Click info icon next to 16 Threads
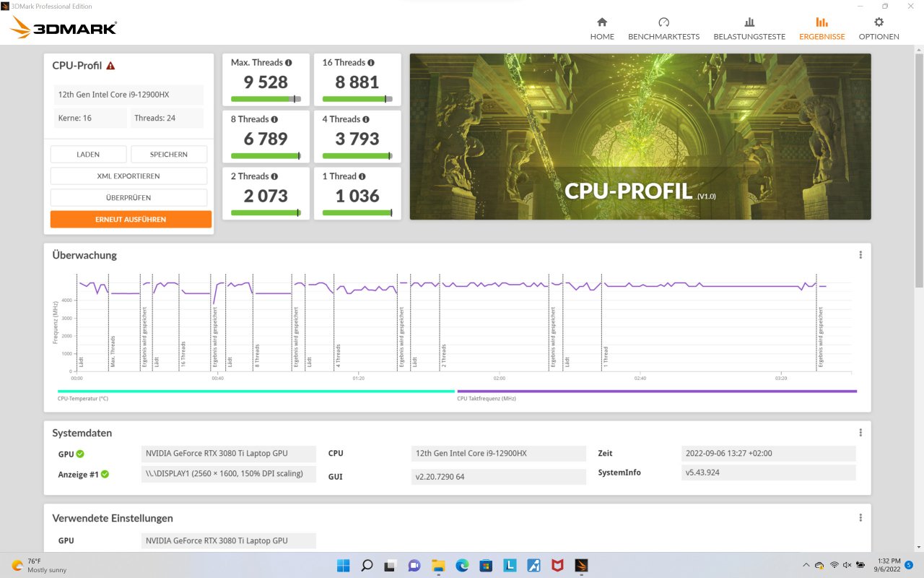Image resolution: width=924 pixels, height=578 pixels. 371,63
